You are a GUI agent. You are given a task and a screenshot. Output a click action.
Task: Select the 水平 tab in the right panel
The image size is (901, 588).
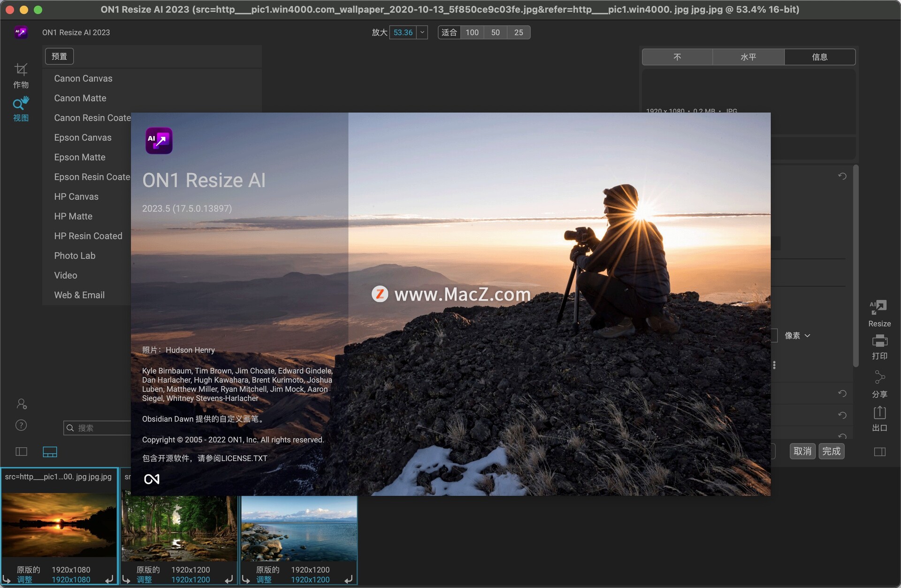pos(748,57)
